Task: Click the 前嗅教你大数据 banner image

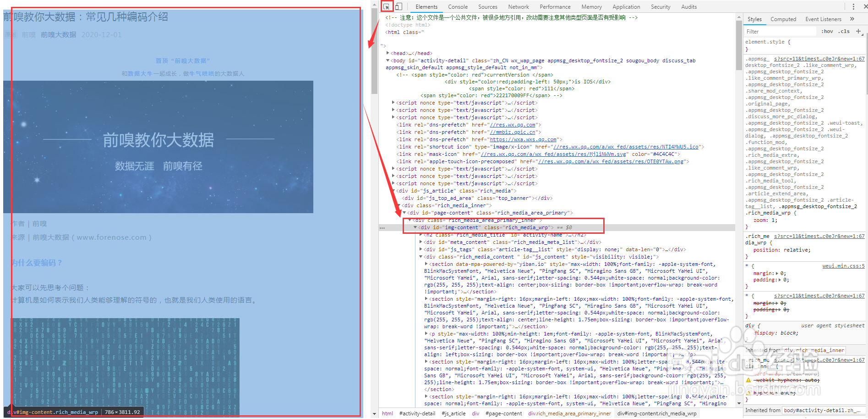Action: click(158, 147)
